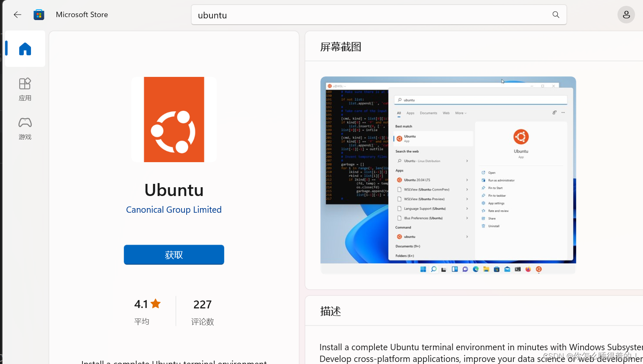The height and width of the screenshot is (364, 643).
Task: Click the search magnifier icon
Action: coord(556,14)
